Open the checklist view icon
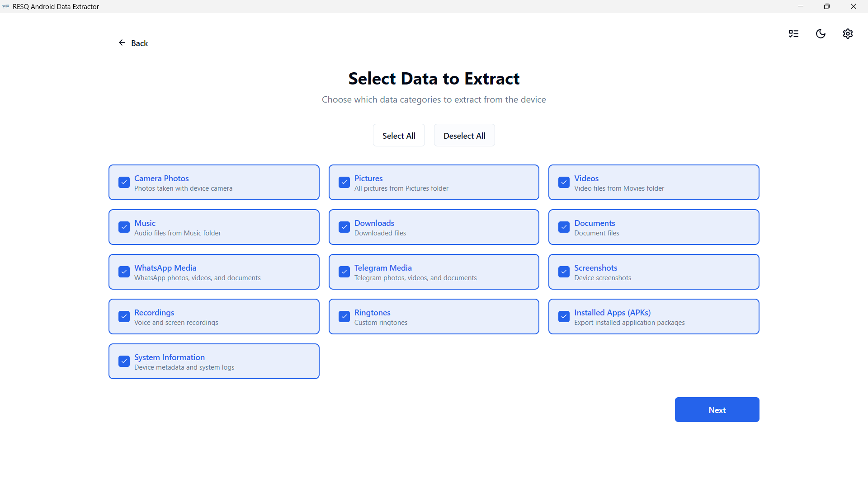The image size is (868, 488). (x=793, y=34)
